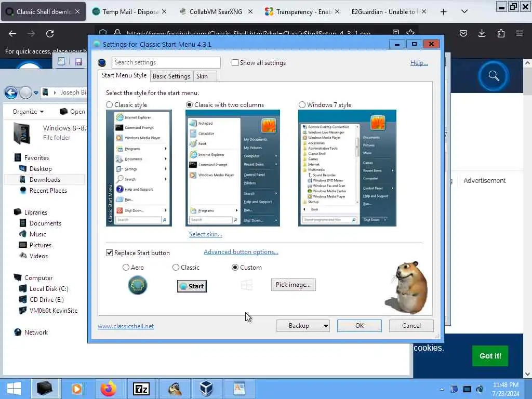The image size is (532, 399).
Task: Click the bird application icon on taskbar
Action: click(175, 389)
